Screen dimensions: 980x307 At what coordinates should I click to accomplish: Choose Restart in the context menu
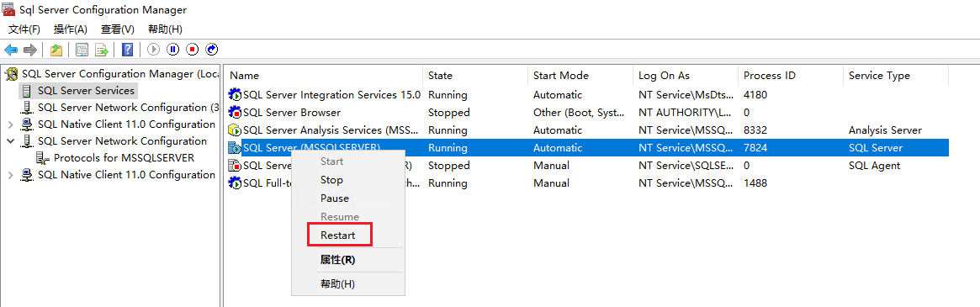[x=348, y=236]
